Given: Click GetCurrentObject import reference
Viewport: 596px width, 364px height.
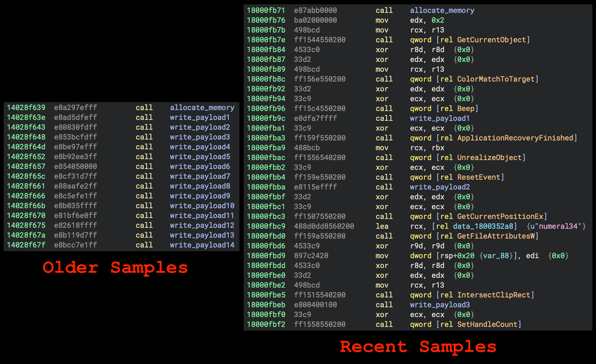Looking at the screenshot, I should (491, 40).
